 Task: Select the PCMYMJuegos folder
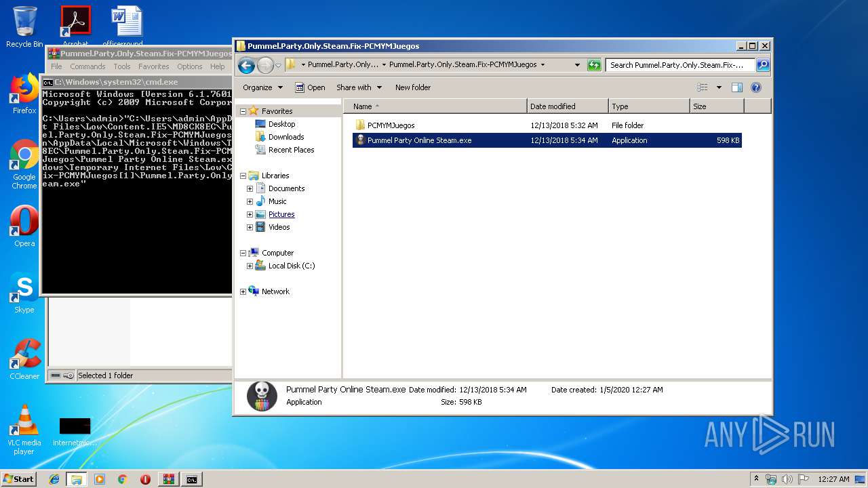coord(547,125)
